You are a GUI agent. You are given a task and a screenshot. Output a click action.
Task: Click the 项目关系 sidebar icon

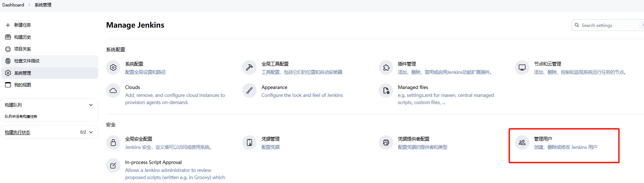tap(8, 49)
